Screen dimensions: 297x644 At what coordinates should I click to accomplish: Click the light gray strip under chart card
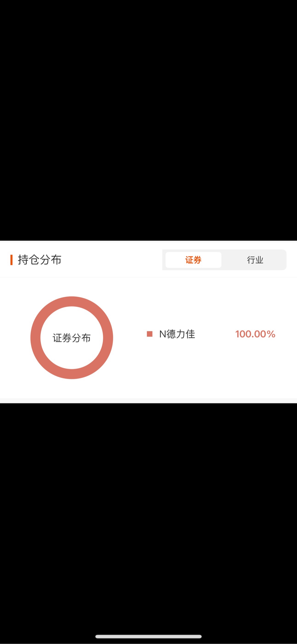[148, 401]
